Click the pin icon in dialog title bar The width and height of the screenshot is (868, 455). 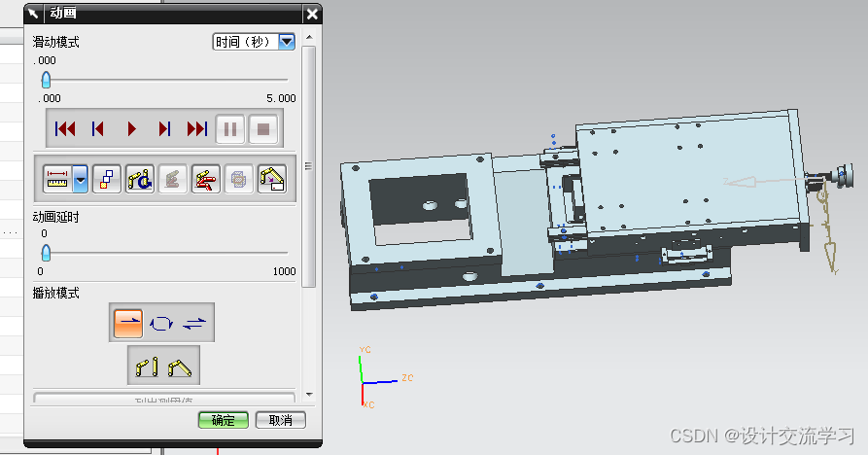[x=34, y=13]
